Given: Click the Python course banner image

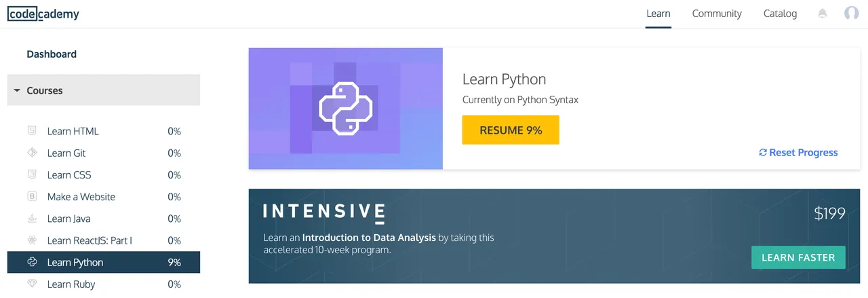Looking at the screenshot, I should point(346,109).
